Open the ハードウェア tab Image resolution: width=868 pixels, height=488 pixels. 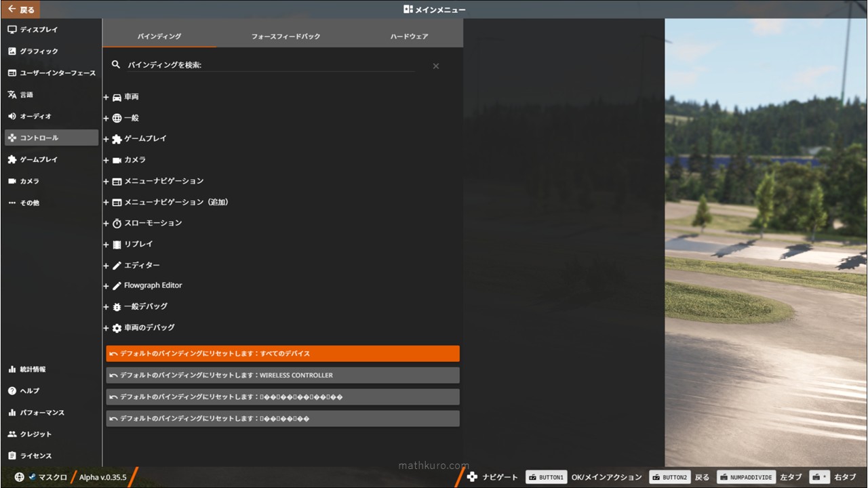408,37
